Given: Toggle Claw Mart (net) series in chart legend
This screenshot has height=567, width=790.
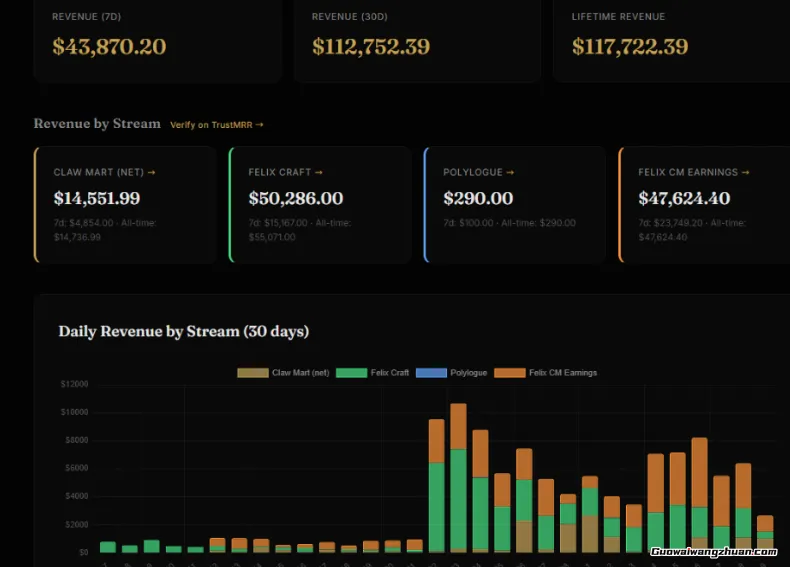Looking at the screenshot, I should point(283,373).
